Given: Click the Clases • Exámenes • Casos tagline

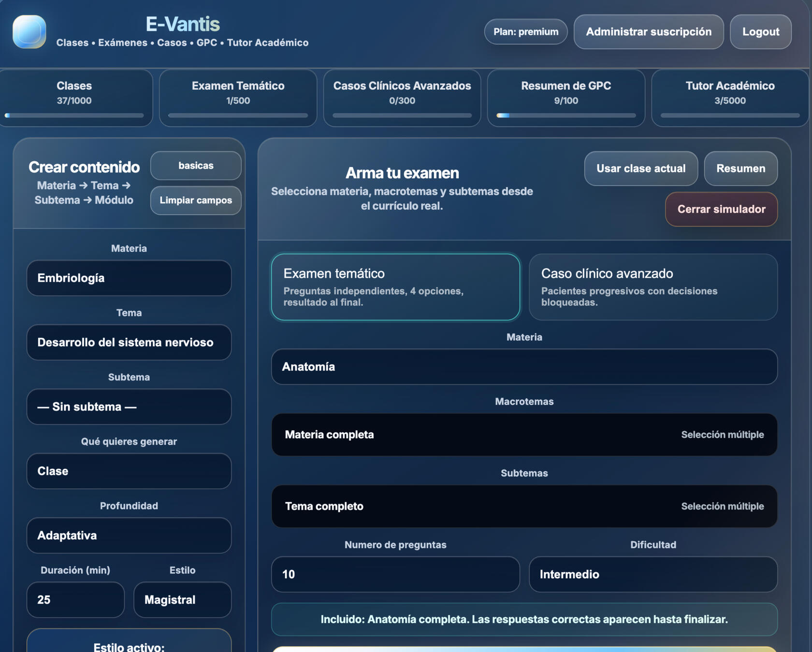Looking at the screenshot, I should [x=182, y=43].
